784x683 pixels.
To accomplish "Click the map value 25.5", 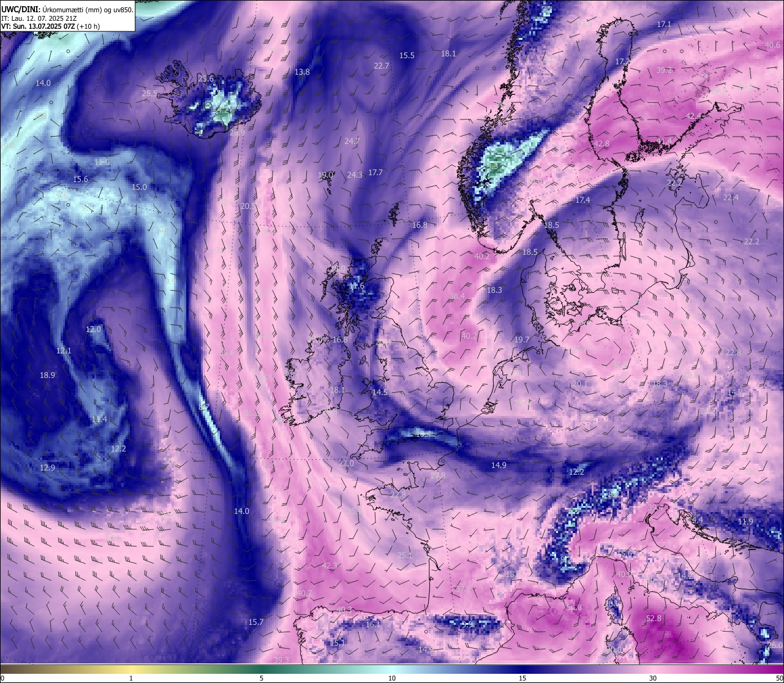I will coord(149,93).
